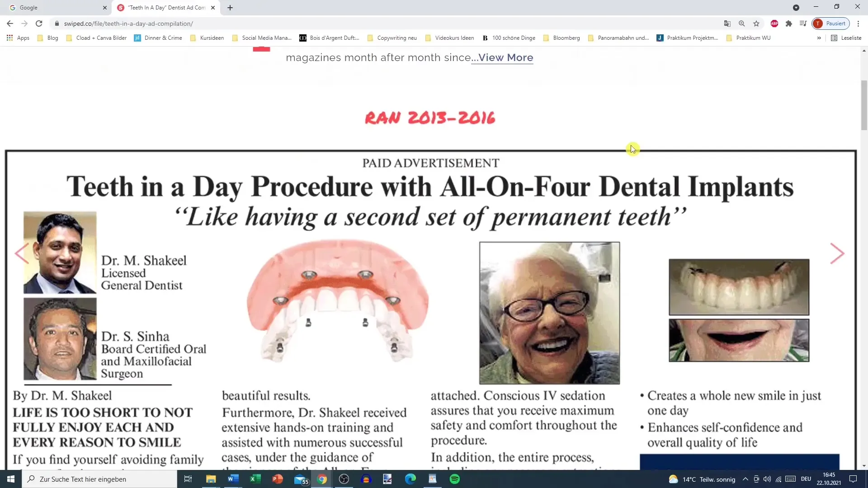Open the Apps bookmark shortcut
This screenshot has height=488, width=868.
pos(18,38)
